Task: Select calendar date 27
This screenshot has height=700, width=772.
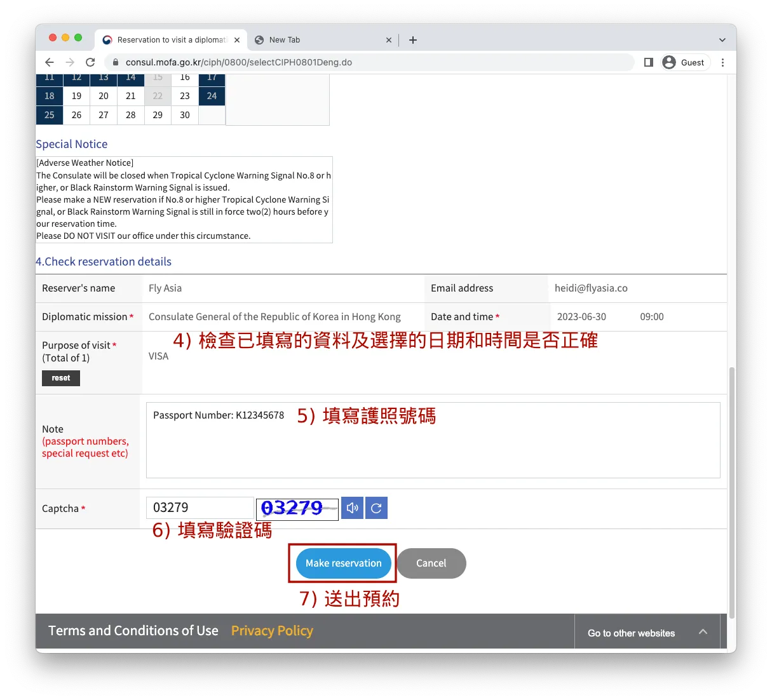Action: click(x=104, y=115)
